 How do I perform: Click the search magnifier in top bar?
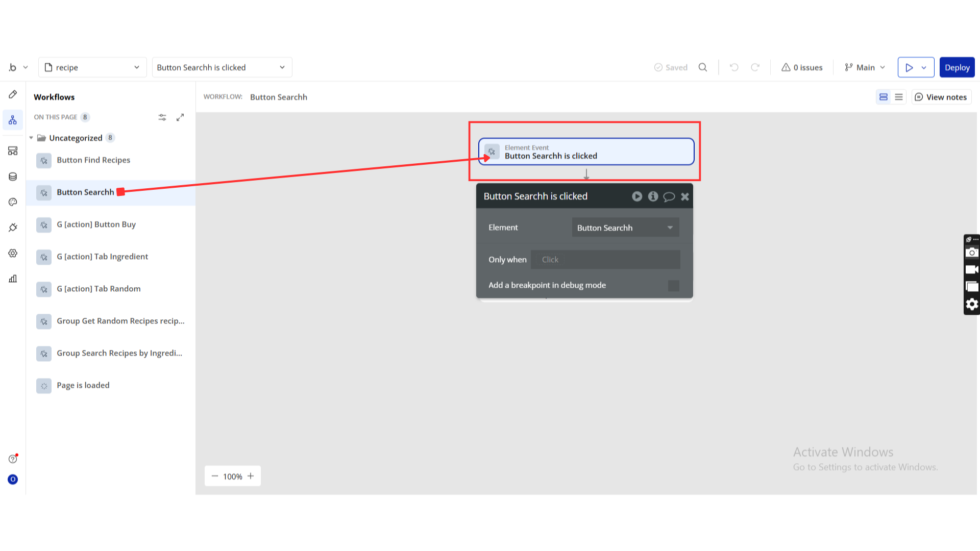[x=703, y=67]
